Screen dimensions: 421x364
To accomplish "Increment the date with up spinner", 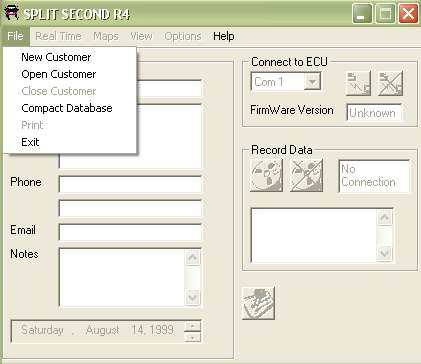I will (192, 326).
